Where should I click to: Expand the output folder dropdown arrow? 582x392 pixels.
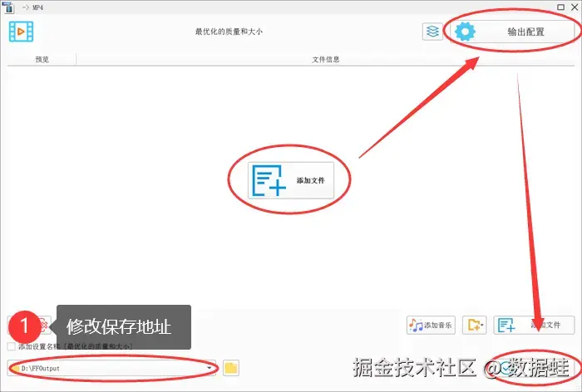tap(210, 368)
